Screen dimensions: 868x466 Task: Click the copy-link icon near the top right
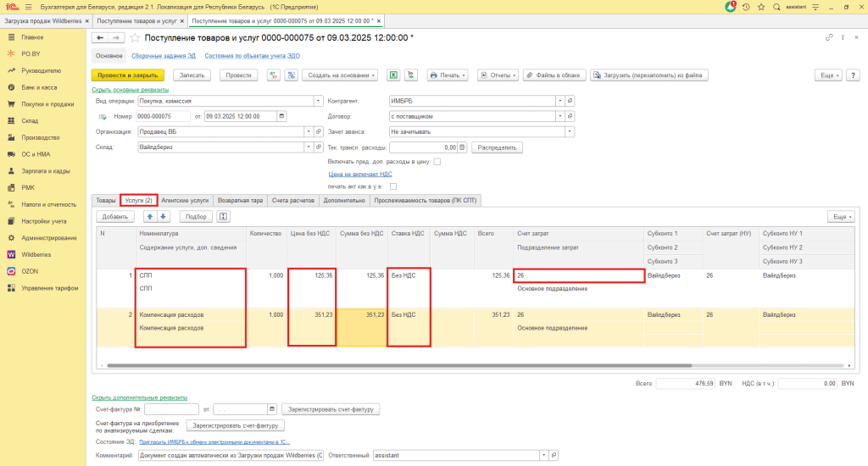(829, 38)
